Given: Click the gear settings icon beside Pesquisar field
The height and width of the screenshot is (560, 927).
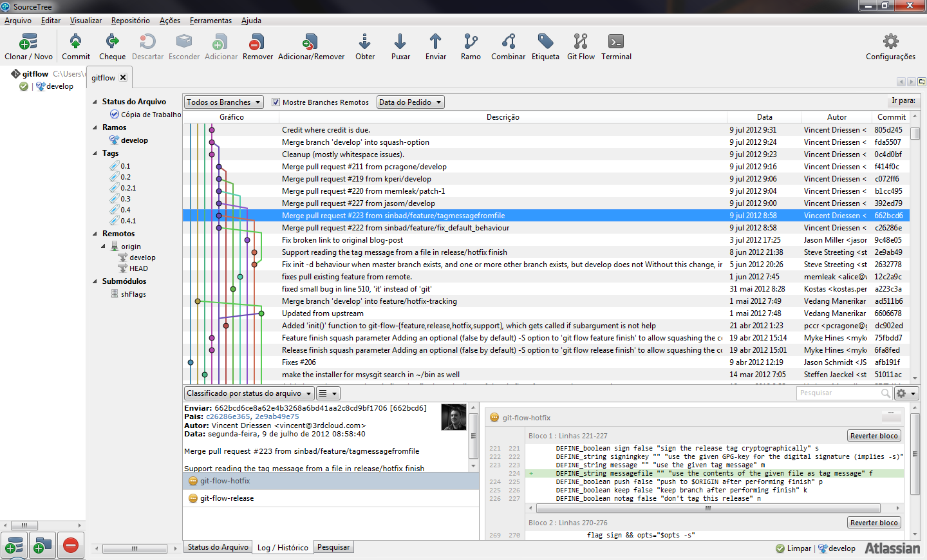Looking at the screenshot, I should [905, 393].
